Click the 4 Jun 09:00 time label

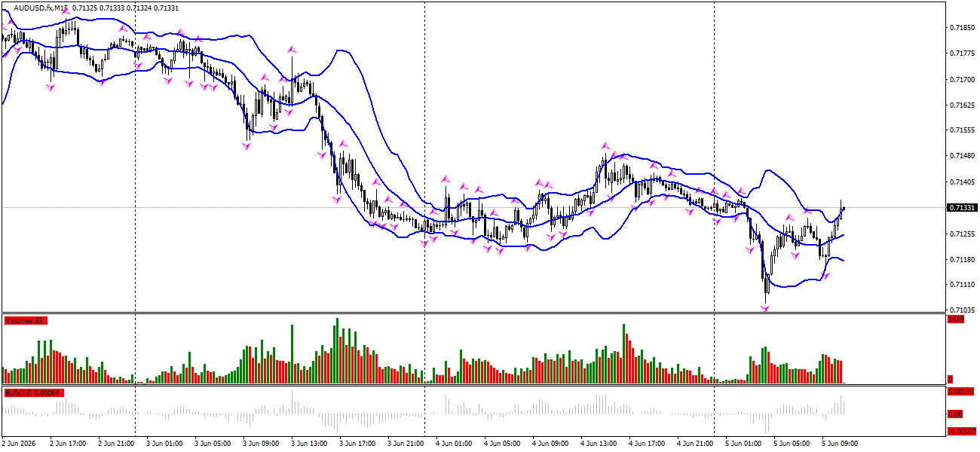(x=550, y=444)
